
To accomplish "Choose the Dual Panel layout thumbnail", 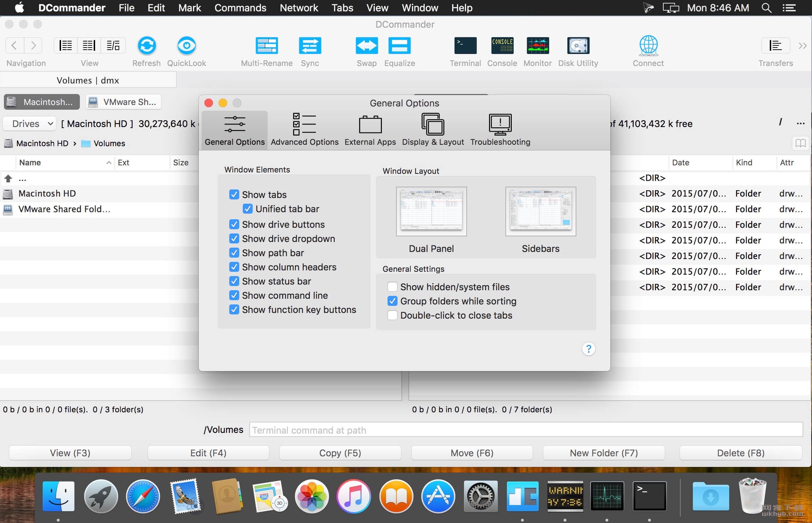I will coord(431,211).
